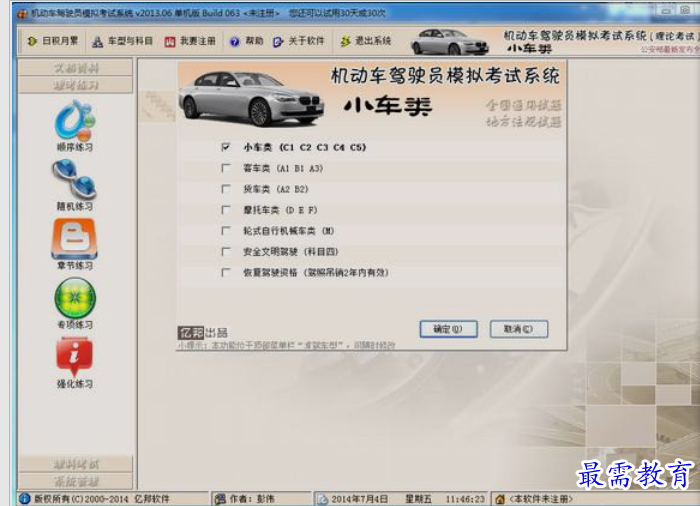Check the 恢复驾驶资格 checkbox

point(226,272)
